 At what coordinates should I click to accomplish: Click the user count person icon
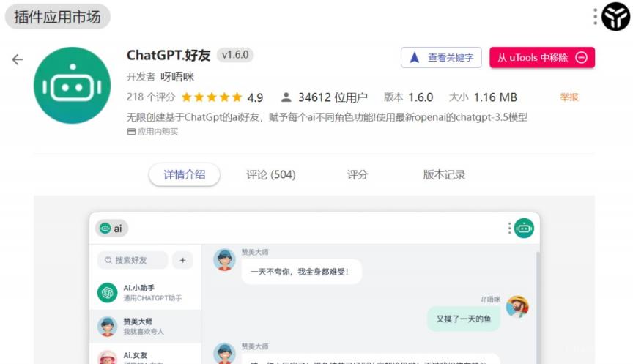coord(286,97)
